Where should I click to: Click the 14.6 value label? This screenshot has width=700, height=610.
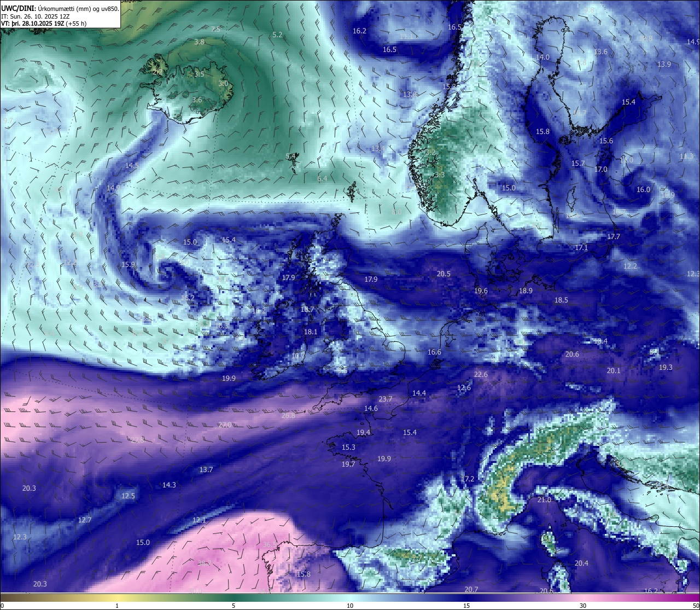371,408
